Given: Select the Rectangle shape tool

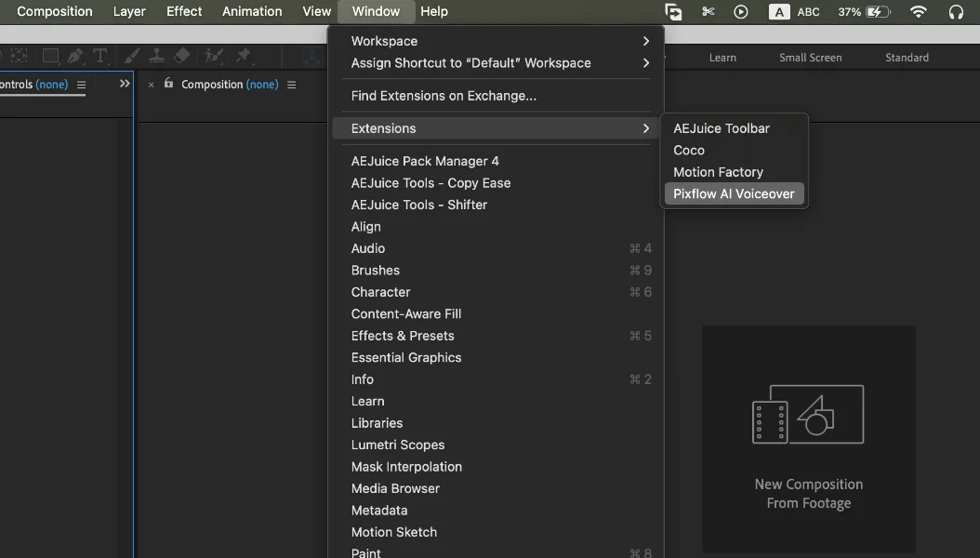Looking at the screenshot, I should [50, 56].
